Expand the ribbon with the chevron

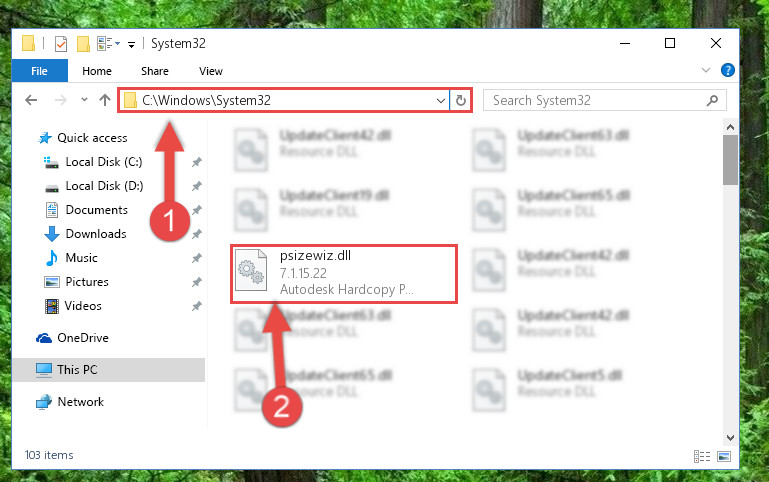pyautogui.click(x=706, y=70)
